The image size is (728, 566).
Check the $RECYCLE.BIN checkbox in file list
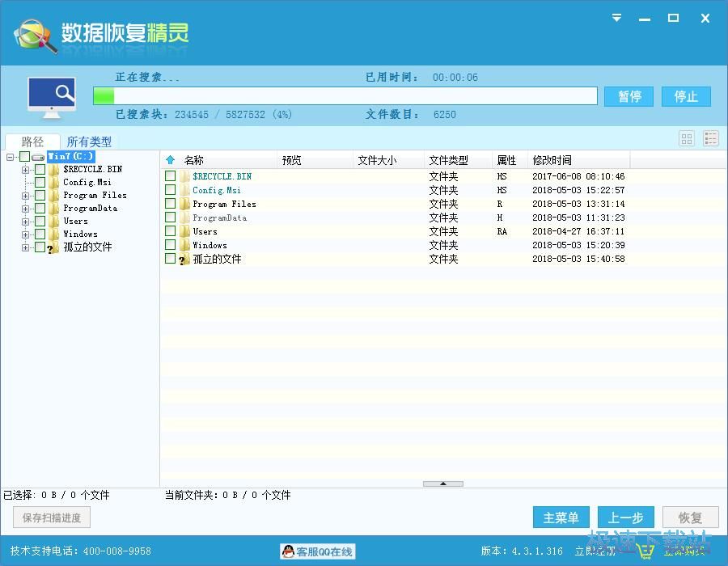click(x=170, y=176)
